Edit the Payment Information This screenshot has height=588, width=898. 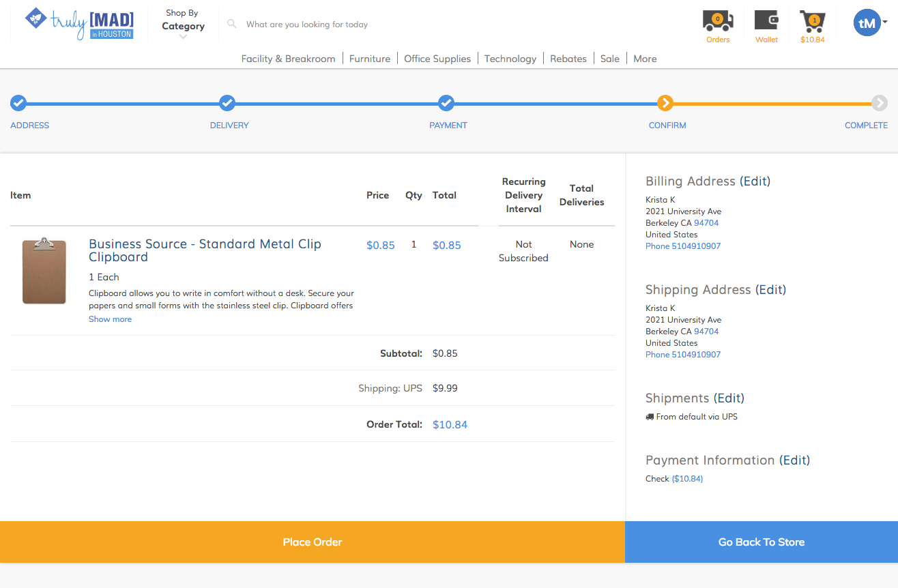pos(794,460)
